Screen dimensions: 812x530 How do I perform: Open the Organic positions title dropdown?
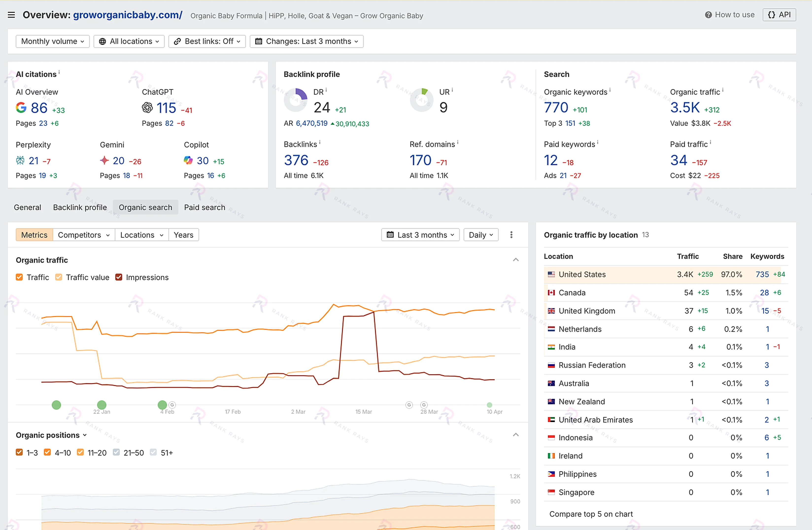point(51,435)
